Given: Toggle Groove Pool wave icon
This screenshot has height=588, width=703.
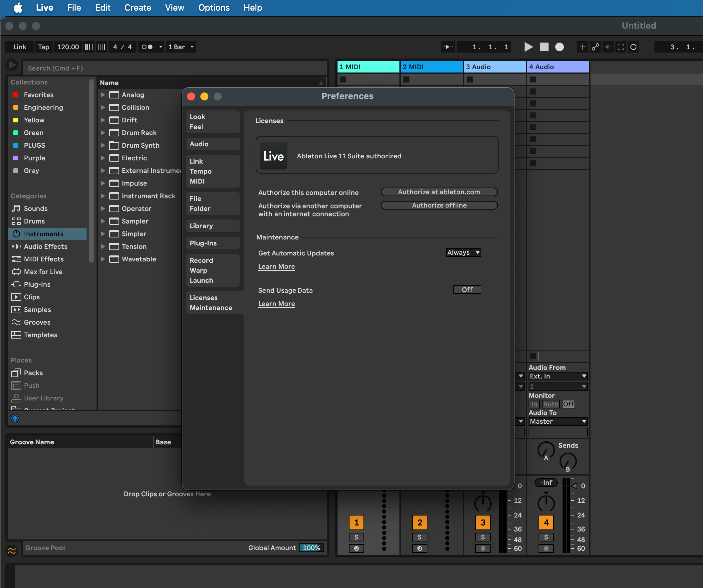Looking at the screenshot, I should click(12, 550).
